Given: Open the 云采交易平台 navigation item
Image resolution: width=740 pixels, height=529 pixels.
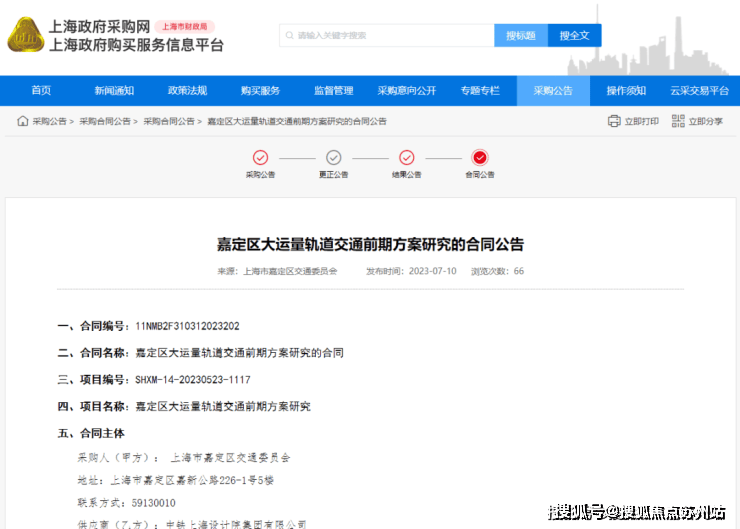Looking at the screenshot, I should pos(699,91).
